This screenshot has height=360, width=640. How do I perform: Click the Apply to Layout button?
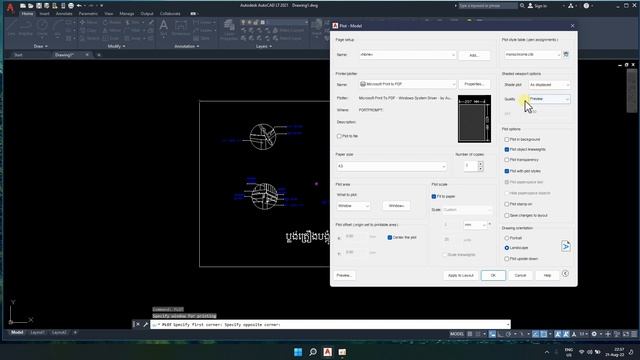(x=460, y=276)
